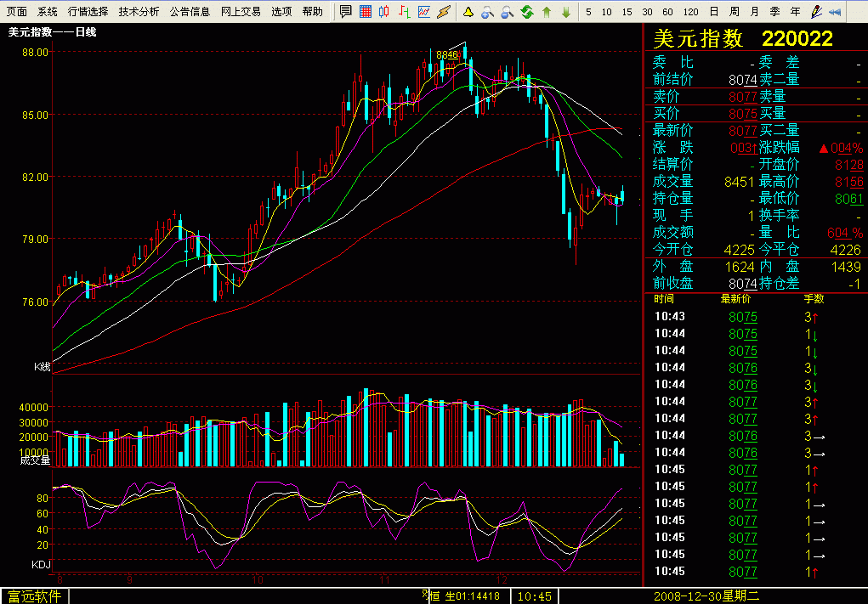This screenshot has width=868, height=604.
Task: Switch to the 60-minute period
Action: (x=667, y=12)
